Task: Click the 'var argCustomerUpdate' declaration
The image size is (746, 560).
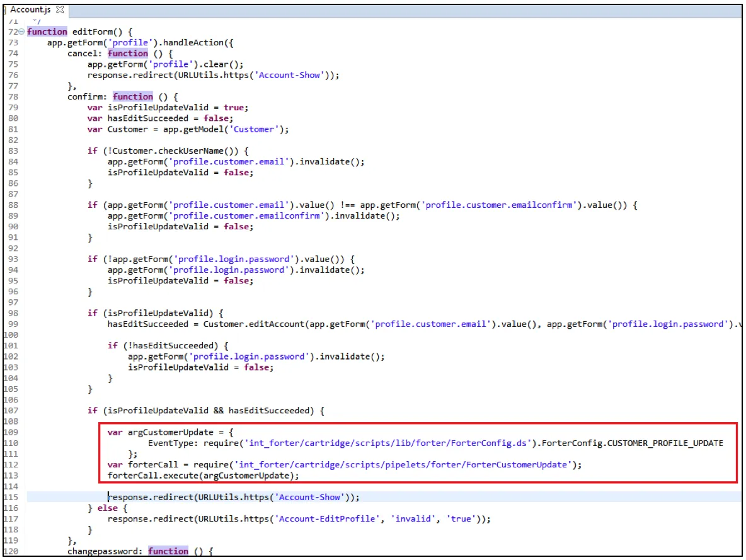Action: coord(160,433)
